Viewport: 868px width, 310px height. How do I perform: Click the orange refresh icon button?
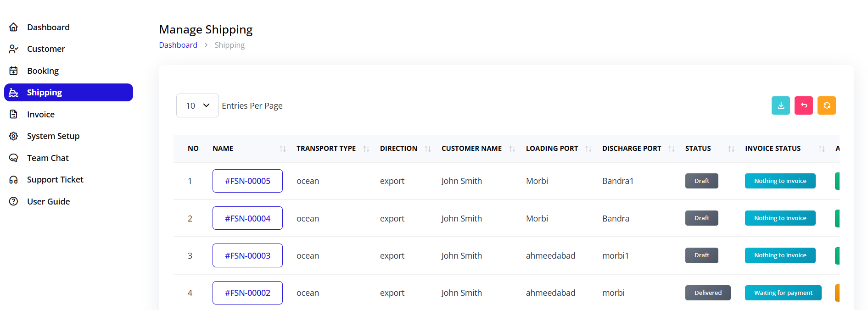tap(826, 105)
